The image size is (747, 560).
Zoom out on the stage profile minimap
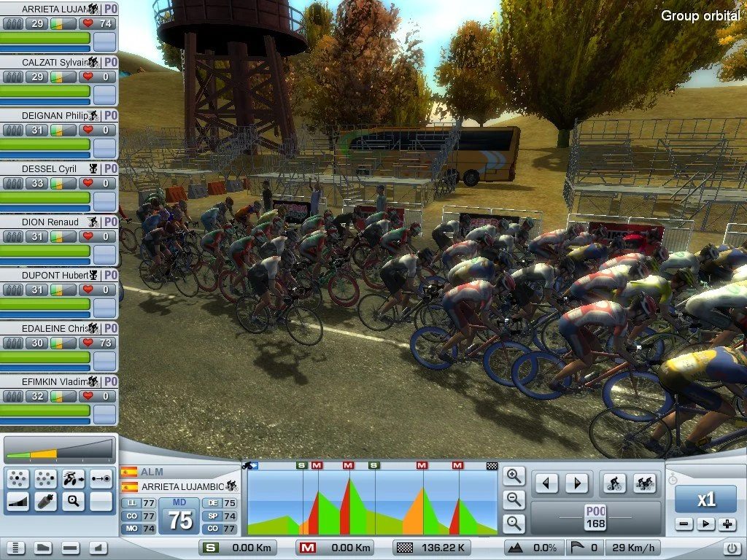514,498
